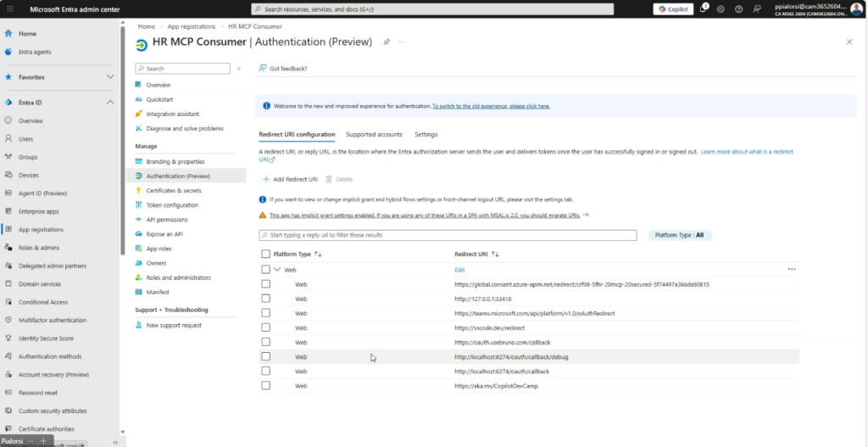This screenshot has height=447, width=868.
Task: Switch to the Supported accounts tab
Action: click(x=374, y=135)
